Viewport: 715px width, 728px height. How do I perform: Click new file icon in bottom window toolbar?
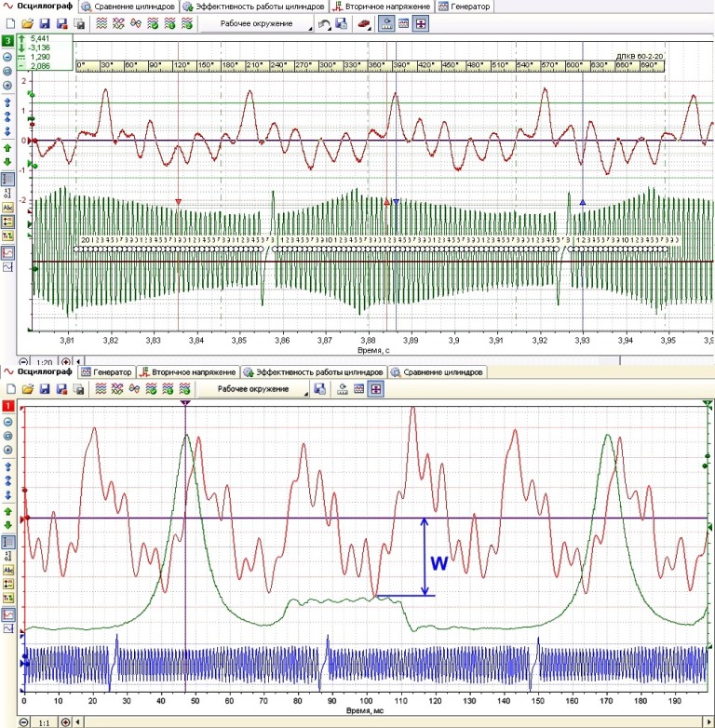[10, 389]
